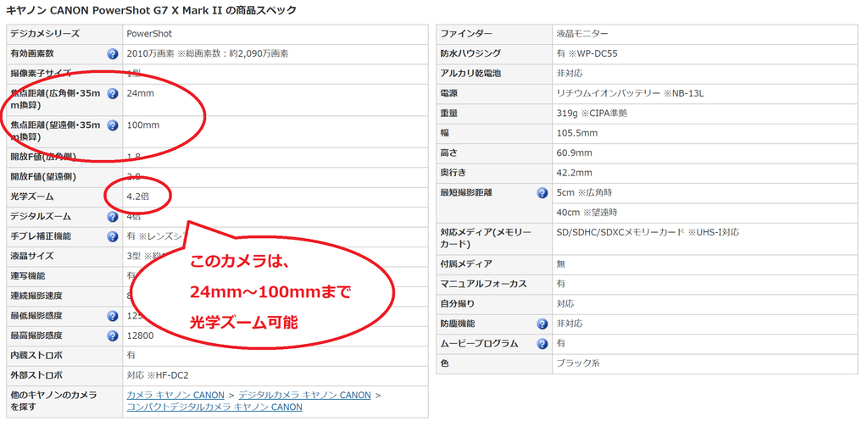Viewport: 868px width, 421px height.
Task: Click the ブラック系 color value
Action: (x=578, y=363)
